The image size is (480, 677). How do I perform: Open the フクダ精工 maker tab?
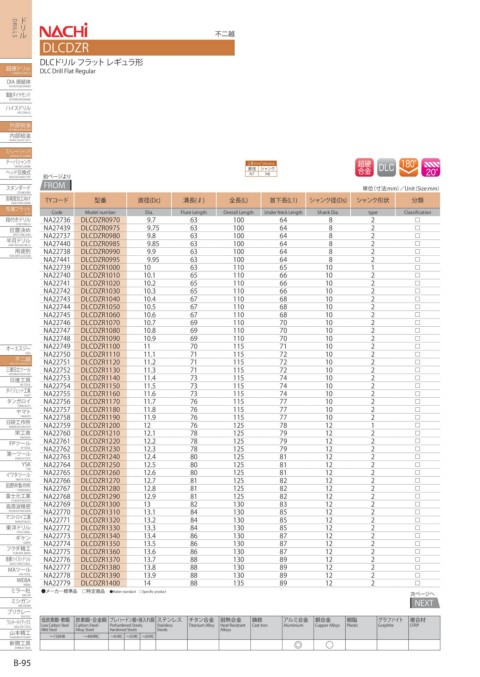(x=16, y=550)
